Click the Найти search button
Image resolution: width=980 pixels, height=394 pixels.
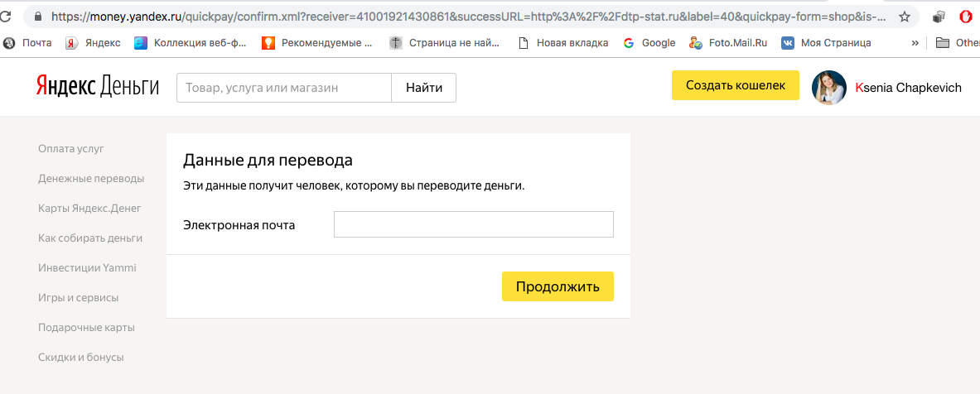tap(424, 88)
